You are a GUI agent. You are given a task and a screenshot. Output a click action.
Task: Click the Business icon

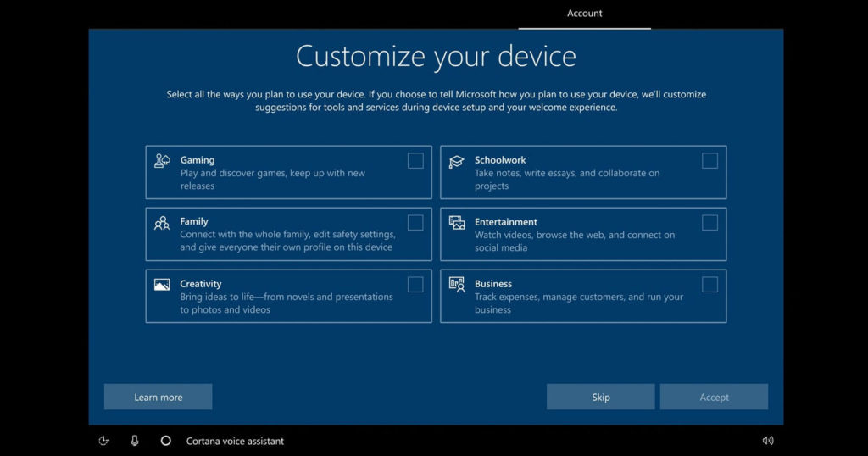tap(457, 285)
